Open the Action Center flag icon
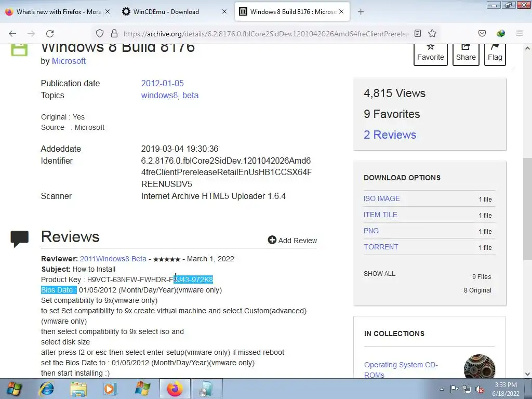The width and height of the screenshot is (532, 399). pyautogui.click(x=454, y=389)
